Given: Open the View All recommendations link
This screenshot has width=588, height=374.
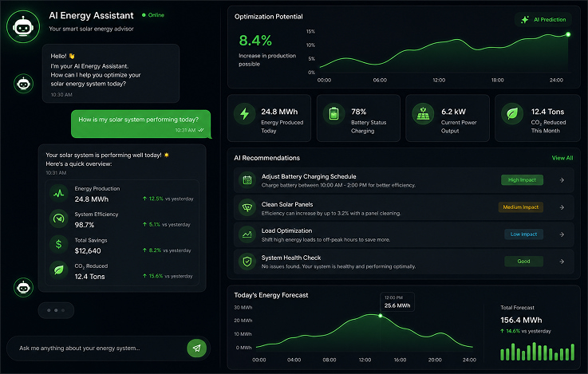Looking at the screenshot, I should tap(562, 158).
